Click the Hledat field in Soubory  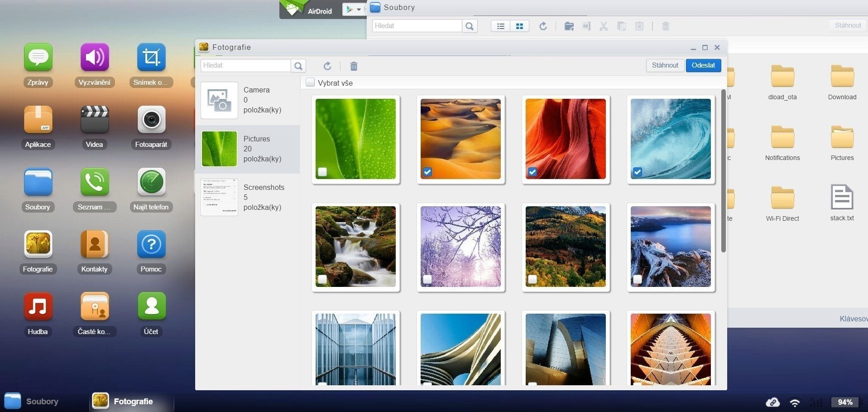click(417, 26)
